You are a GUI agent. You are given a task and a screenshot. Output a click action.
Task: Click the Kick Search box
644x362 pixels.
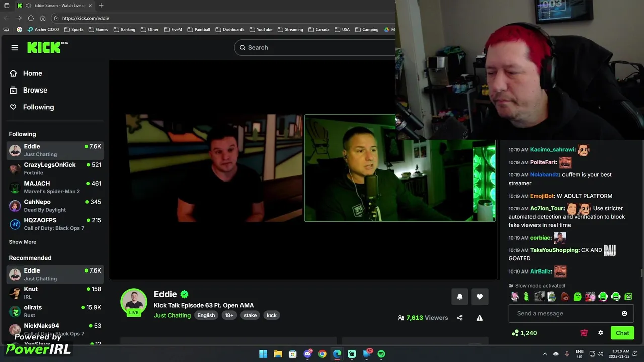315,47
